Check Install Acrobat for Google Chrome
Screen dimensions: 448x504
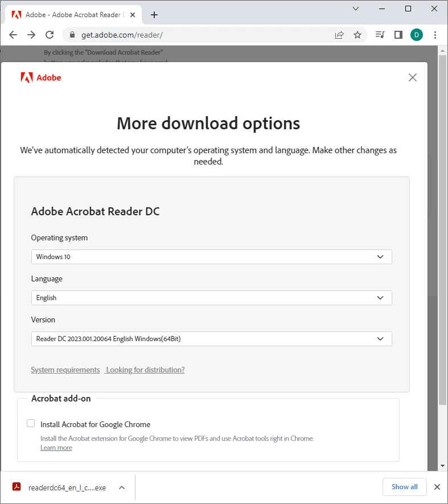click(31, 423)
